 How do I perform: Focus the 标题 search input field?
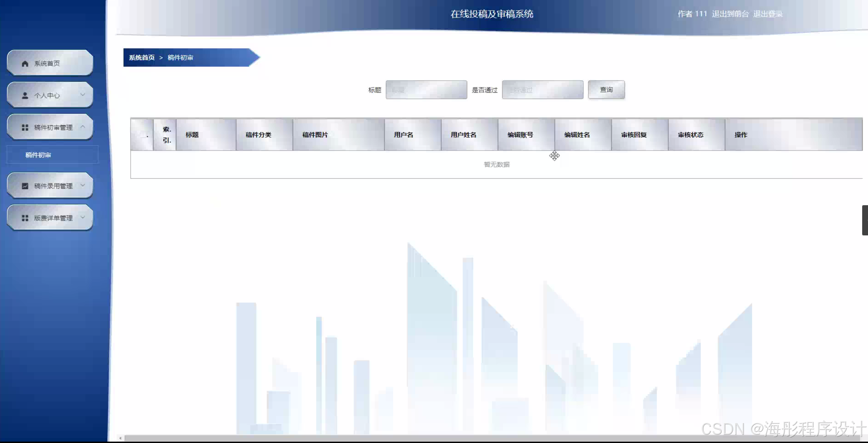click(x=426, y=90)
